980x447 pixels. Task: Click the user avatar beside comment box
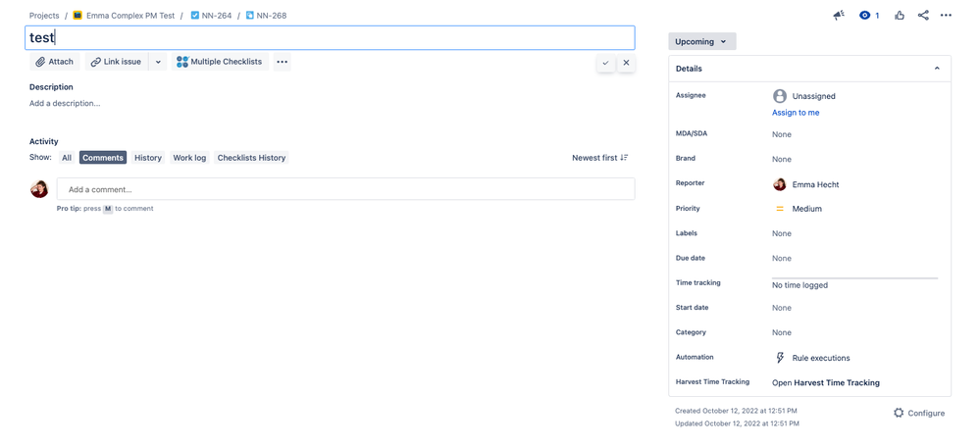(x=39, y=188)
